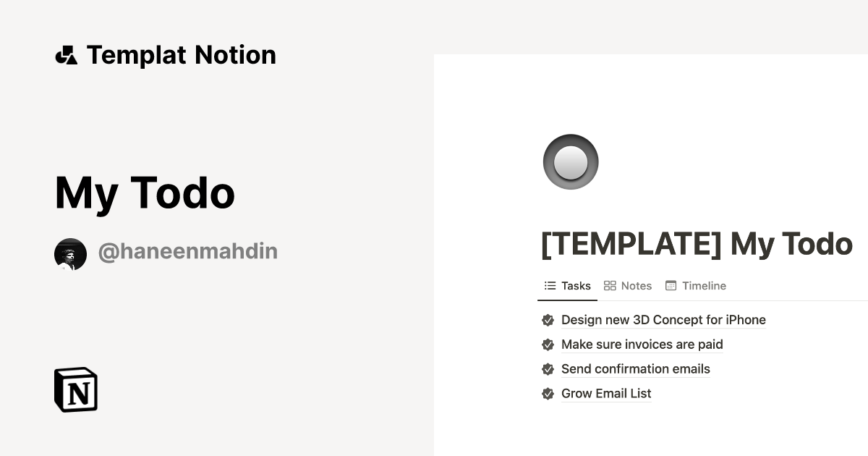The height and width of the screenshot is (456, 868).
Task: Open the @haneenmahdin profile link
Action: (x=187, y=251)
